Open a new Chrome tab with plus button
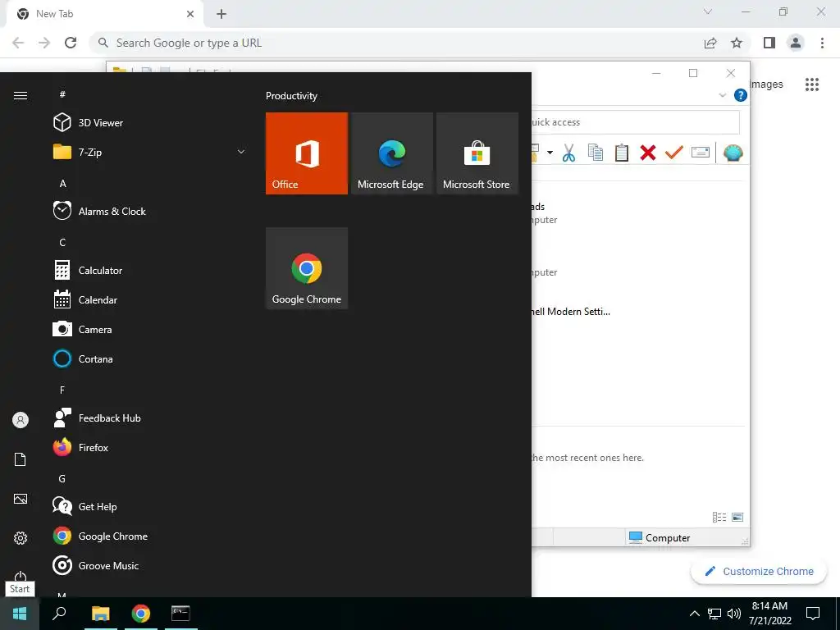840x630 pixels. [x=221, y=14]
